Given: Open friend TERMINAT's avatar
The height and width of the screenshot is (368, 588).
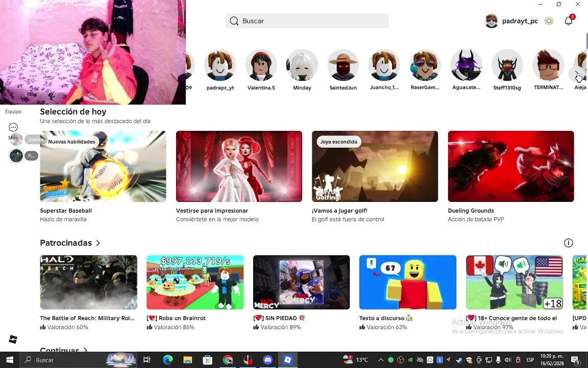Looking at the screenshot, I should point(548,65).
